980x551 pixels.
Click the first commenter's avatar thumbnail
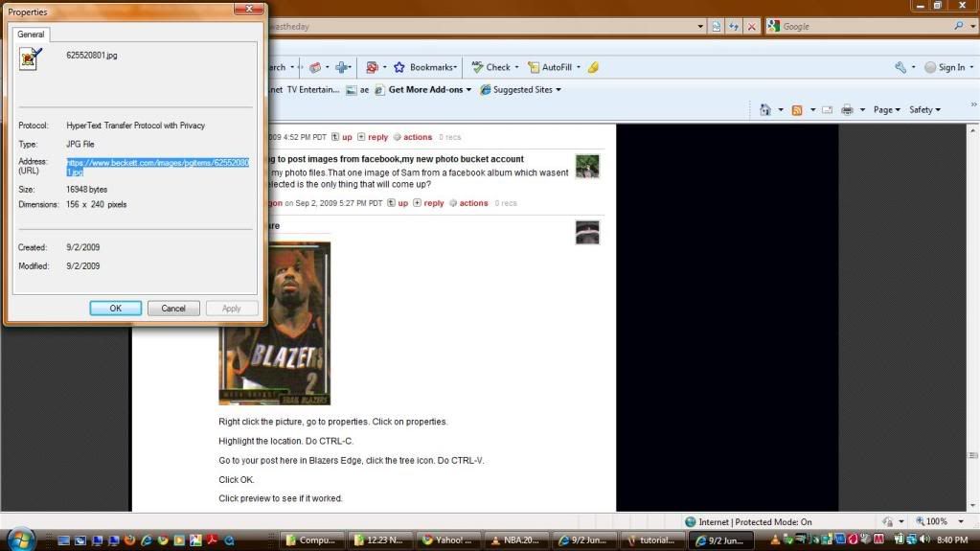[587, 167]
